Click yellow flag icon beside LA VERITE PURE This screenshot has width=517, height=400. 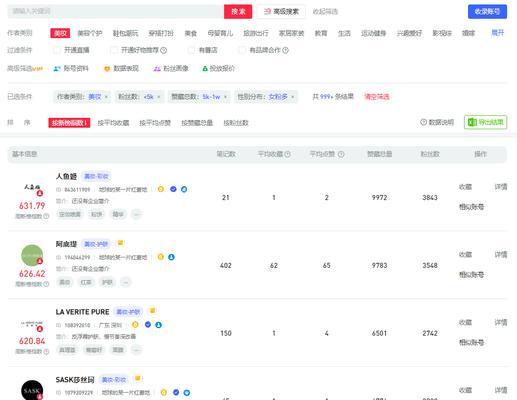click(152, 311)
